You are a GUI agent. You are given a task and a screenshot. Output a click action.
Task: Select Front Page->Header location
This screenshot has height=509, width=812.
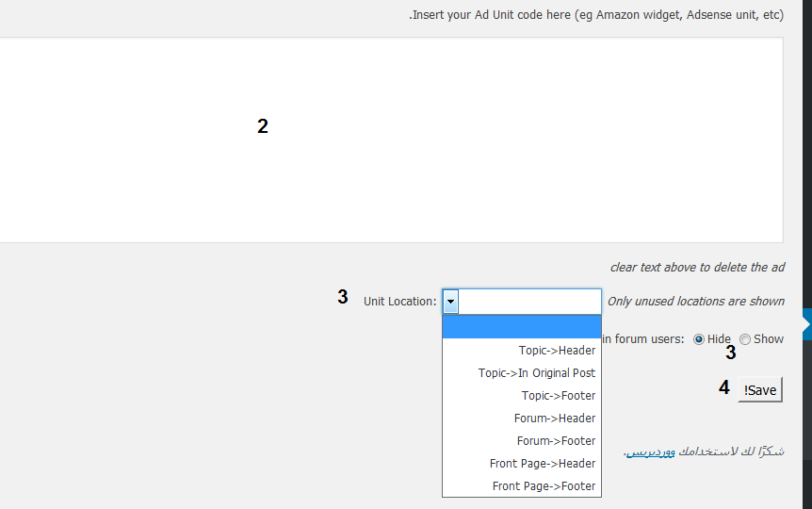click(x=543, y=464)
